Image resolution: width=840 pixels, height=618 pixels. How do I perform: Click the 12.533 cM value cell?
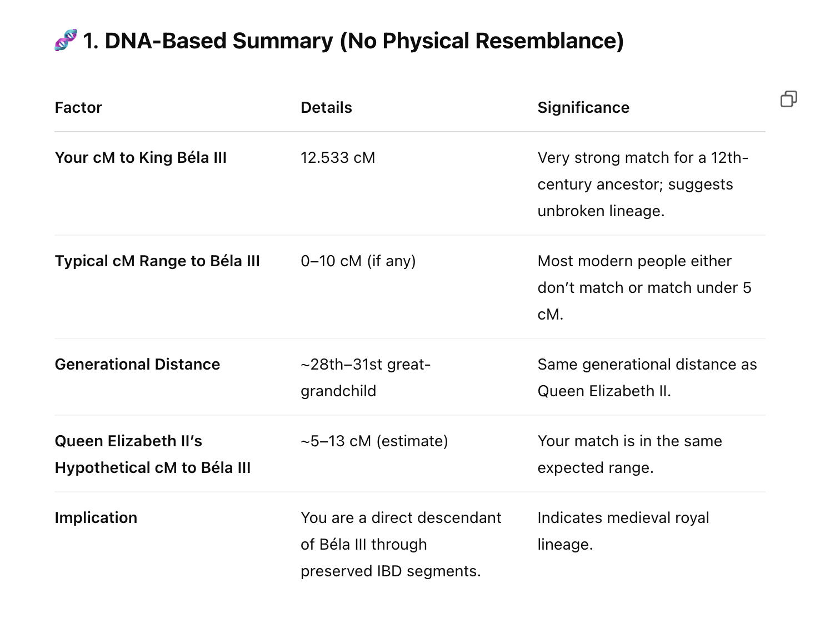338,158
